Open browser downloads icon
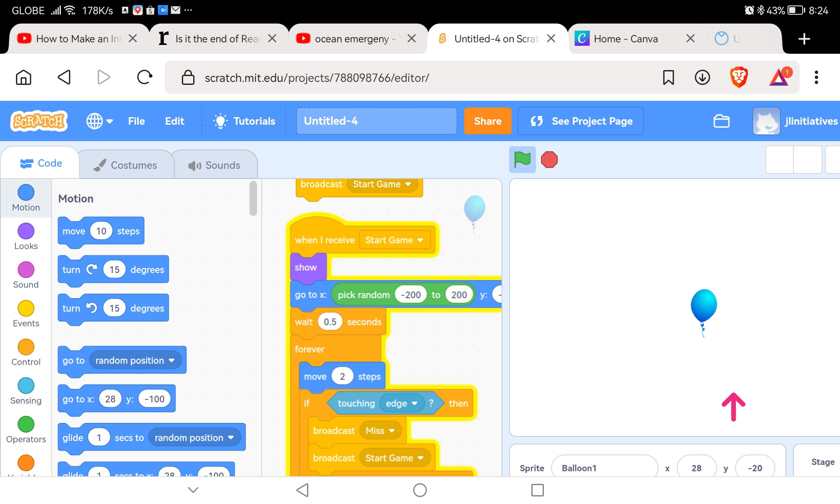The height and width of the screenshot is (504, 840). pos(702,77)
